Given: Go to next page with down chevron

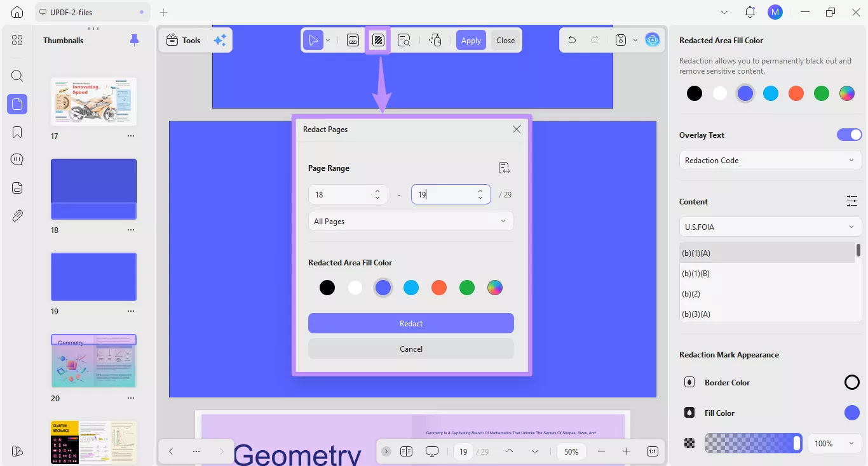Looking at the screenshot, I should tap(535, 451).
